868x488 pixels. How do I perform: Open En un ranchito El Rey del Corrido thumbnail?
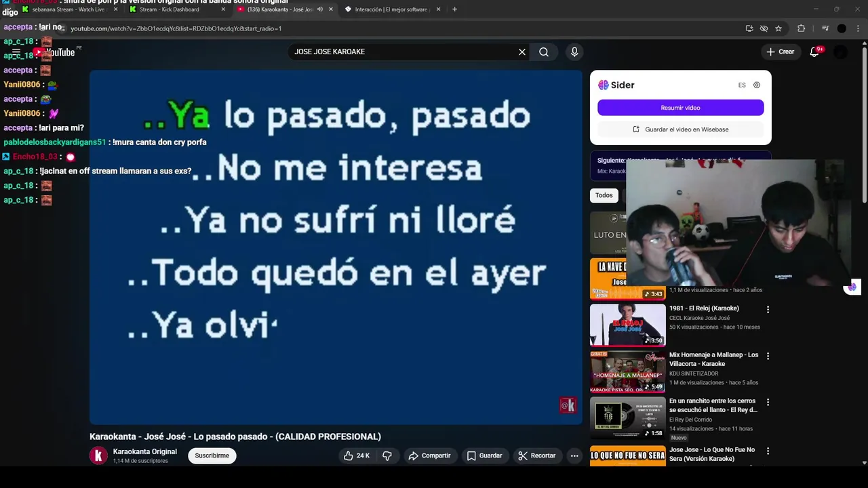(x=627, y=418)
